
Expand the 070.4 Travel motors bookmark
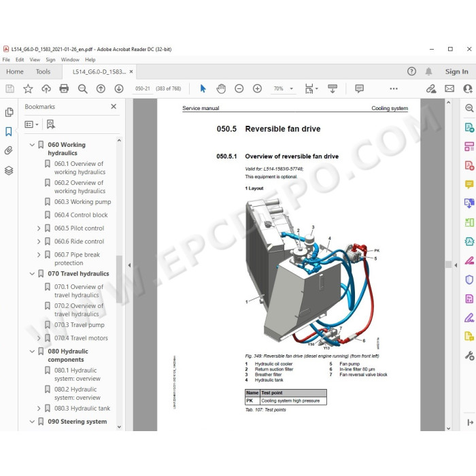coord(39,338)
